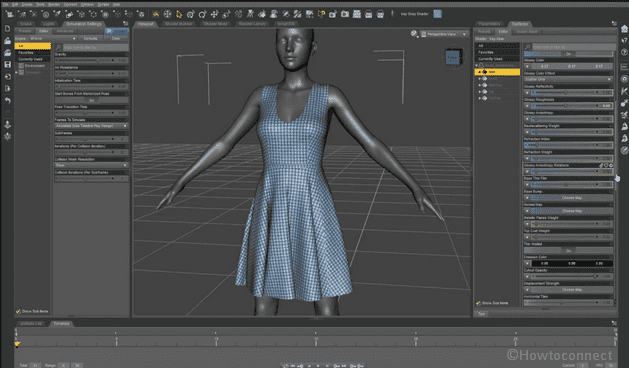Expand the Simulation node in the left tree
The height and width of the screenshot is (368, 629).
pyautogui.click(x=16, y=72)
